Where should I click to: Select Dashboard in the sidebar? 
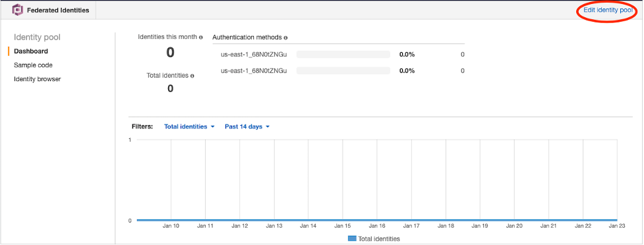click(31, 51)
